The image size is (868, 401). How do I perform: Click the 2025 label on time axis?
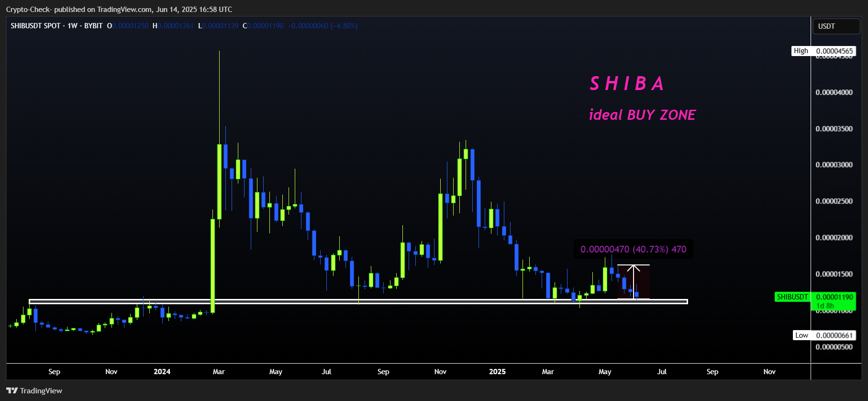click(498, 372)
